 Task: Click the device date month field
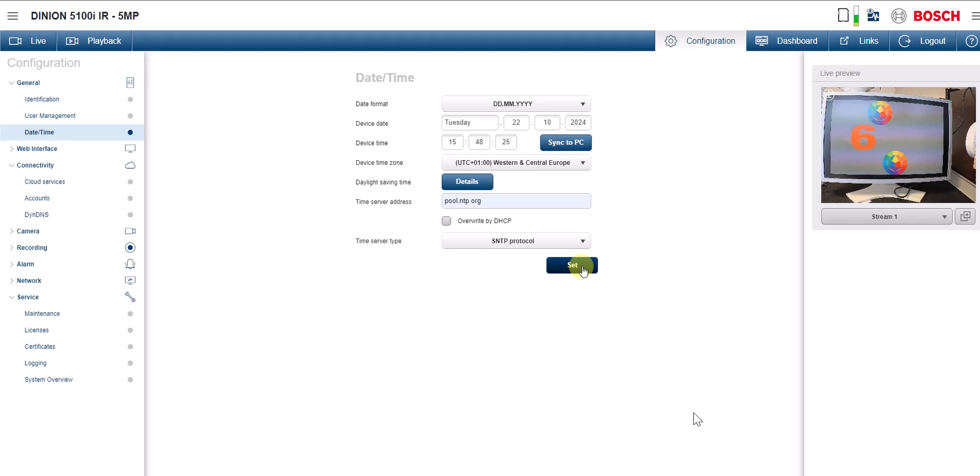click(x=547, y=123)
